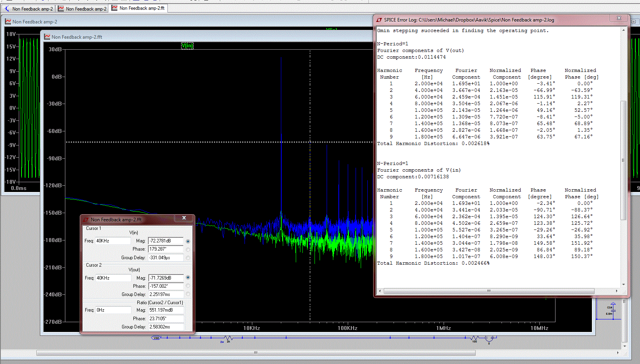Click the schematic window scroll-down arrow
Viewport: 640px width, 364px height.
(624, 346)
